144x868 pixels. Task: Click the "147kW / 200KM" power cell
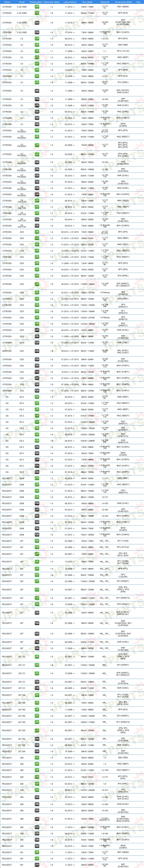87,790
